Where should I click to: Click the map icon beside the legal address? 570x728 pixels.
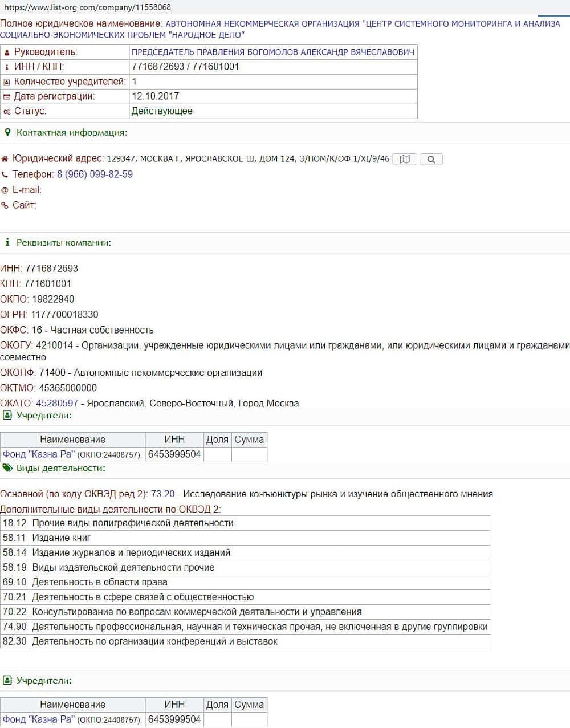coord(405,160)
